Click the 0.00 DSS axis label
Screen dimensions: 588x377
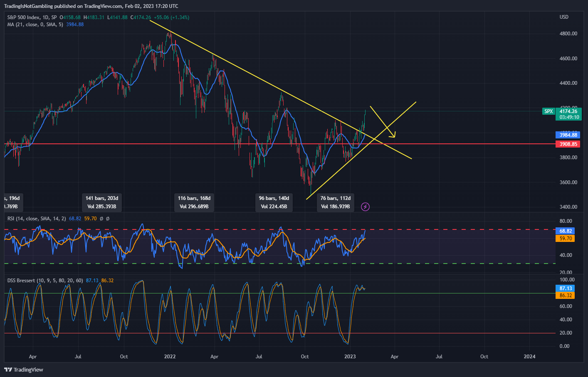pos(565,346)
